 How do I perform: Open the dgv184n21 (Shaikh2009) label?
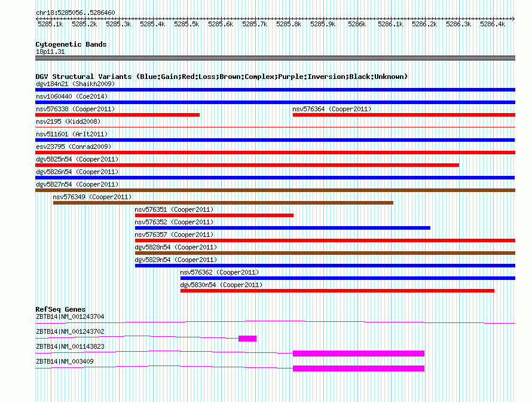point(75,84)
